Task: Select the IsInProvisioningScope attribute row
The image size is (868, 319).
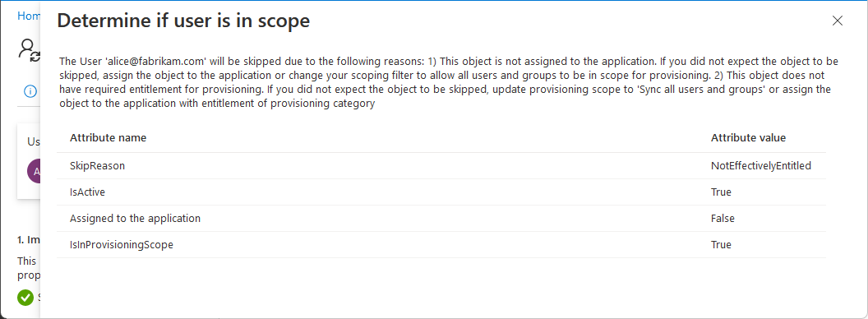Action: 441,245
